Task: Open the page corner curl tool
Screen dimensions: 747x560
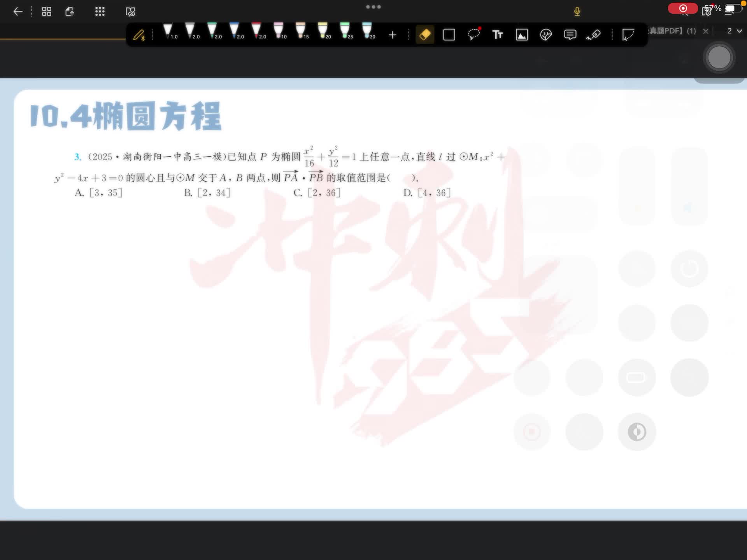Action: [x=628, y=35]
